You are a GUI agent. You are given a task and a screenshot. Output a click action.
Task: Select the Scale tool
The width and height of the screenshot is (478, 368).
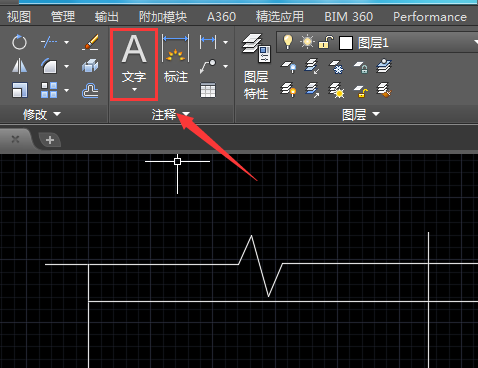coord(19,90)
